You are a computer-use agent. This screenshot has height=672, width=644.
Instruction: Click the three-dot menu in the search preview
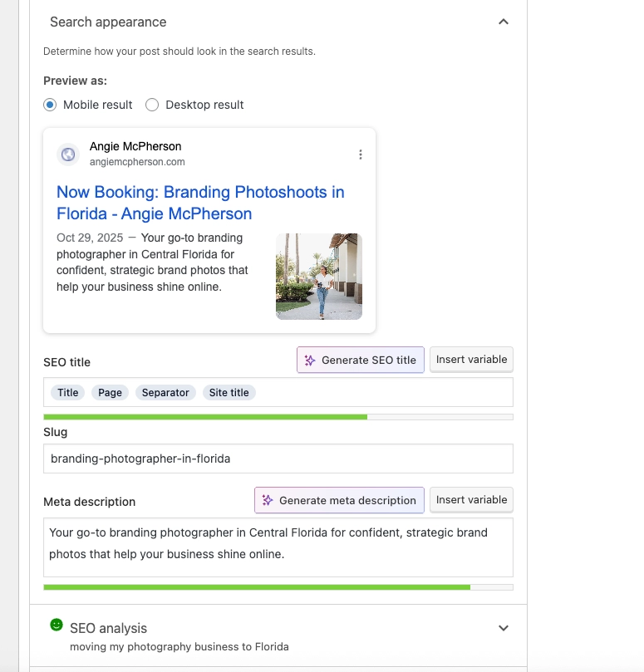coord(360,155)
